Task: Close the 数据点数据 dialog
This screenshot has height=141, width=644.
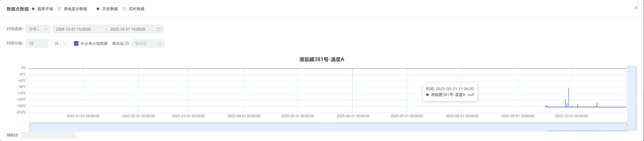Action: 636,8
